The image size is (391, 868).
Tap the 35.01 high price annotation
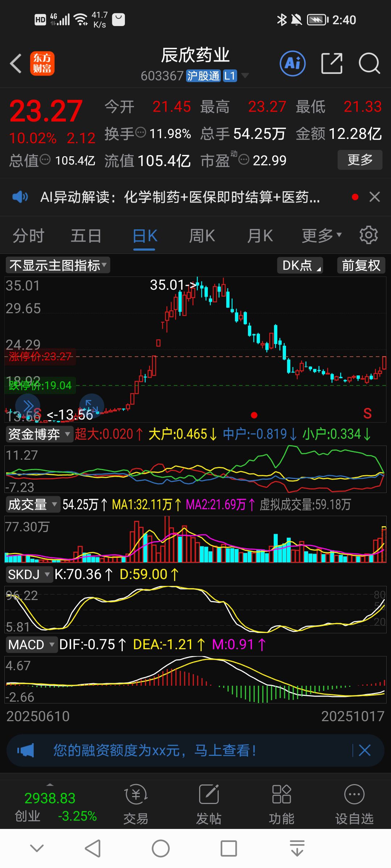[173, 285]
